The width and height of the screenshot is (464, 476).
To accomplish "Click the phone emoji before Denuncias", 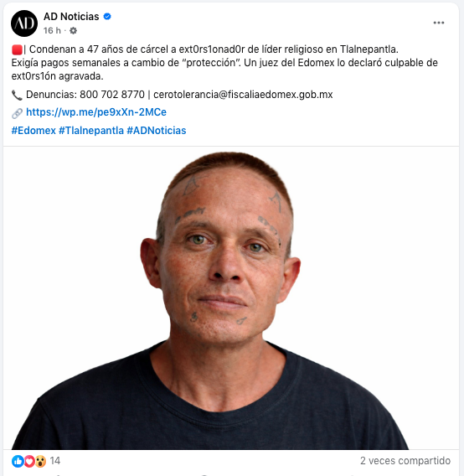I will (x=17, y=95).
